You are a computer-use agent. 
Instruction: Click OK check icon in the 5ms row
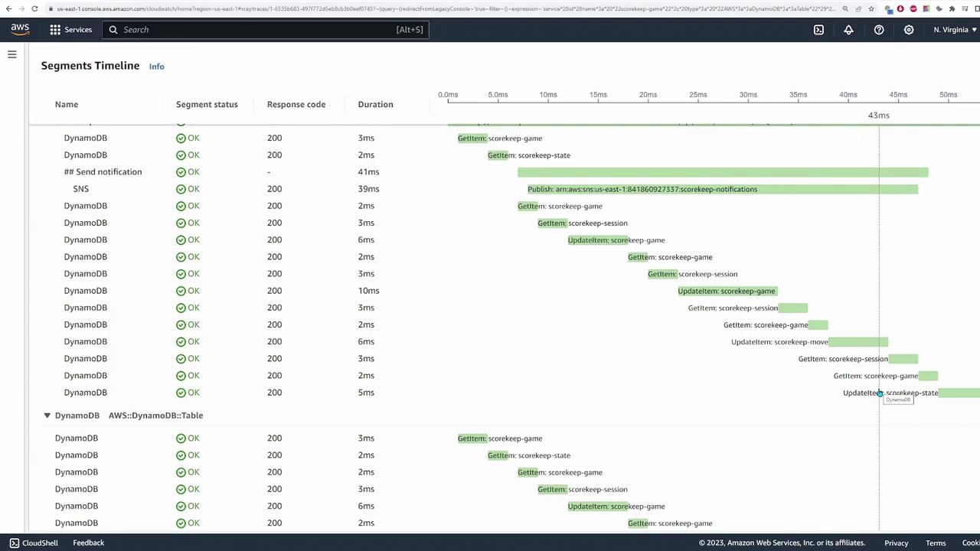click(181, 393)
